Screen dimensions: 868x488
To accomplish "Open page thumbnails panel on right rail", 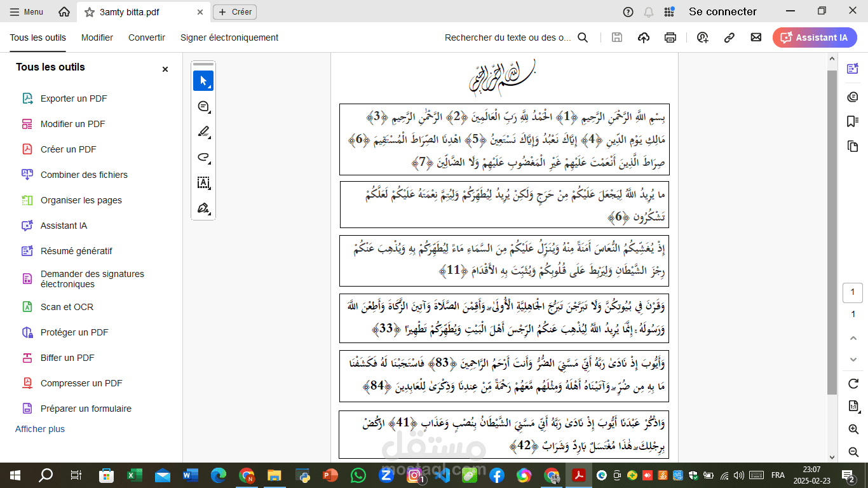I will tap(853, 146).
